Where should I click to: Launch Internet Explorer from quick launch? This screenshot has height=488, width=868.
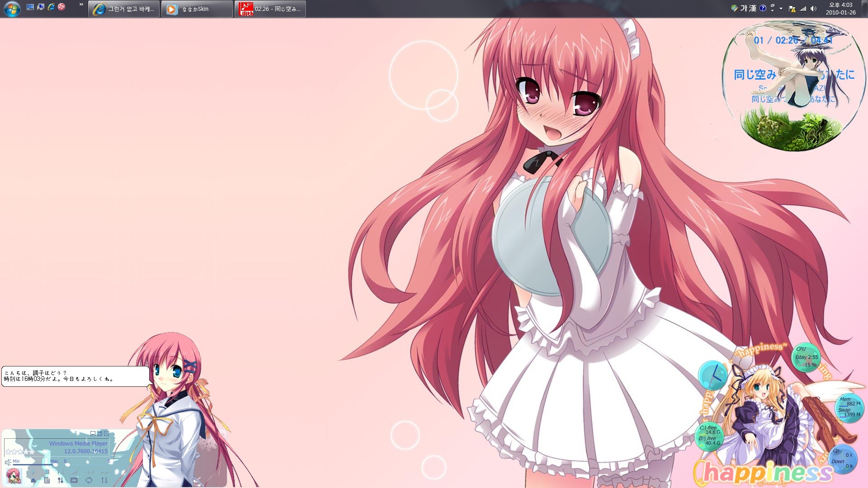point(51,7)
